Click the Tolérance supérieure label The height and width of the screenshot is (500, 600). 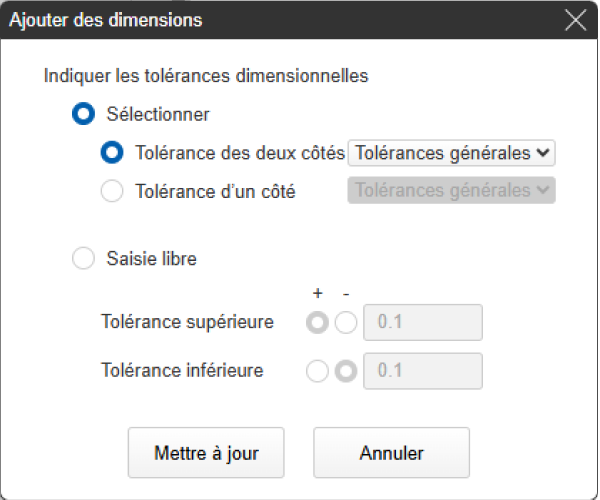187,322
